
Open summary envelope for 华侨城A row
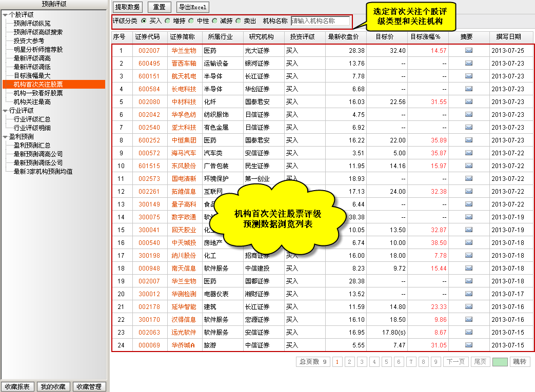[469, 345]
